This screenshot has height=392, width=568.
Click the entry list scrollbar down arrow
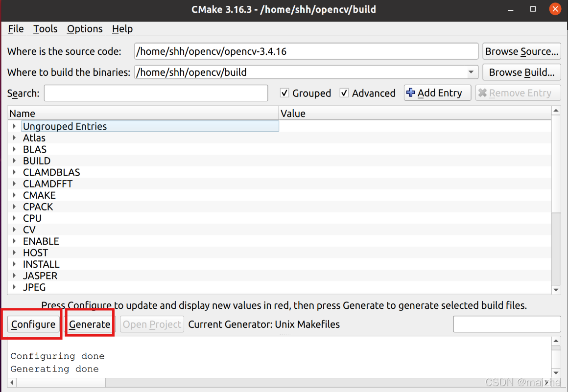[556, 290]
